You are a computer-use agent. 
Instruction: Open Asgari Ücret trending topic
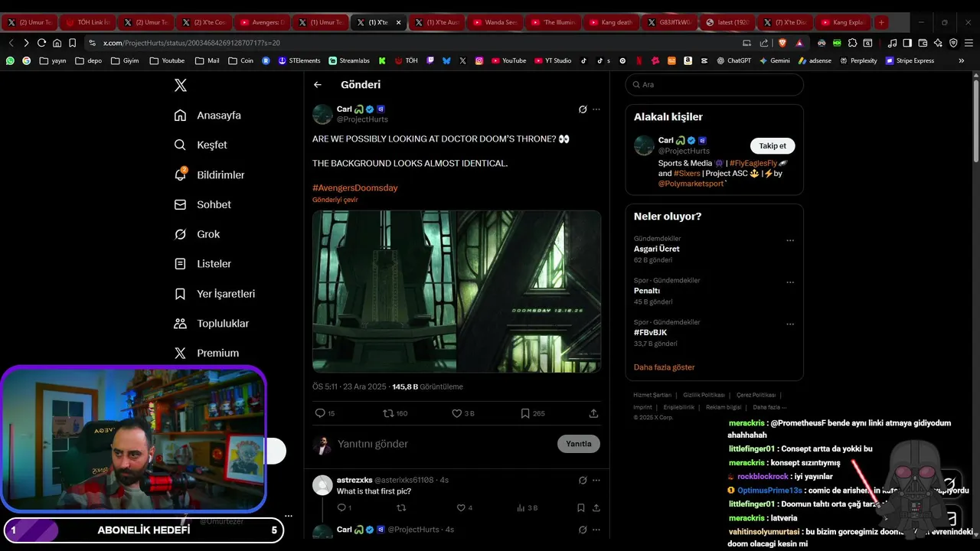(657, 249)
